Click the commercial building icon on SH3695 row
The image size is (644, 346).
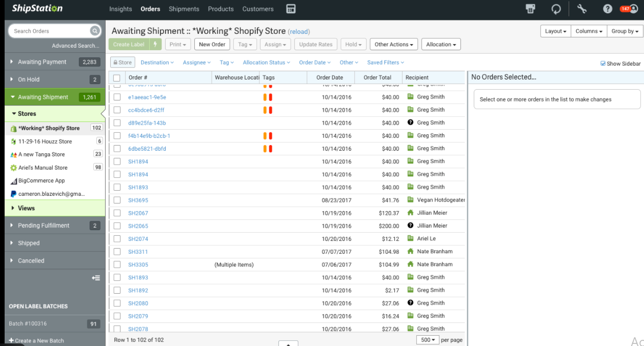(x=410, y=200)
